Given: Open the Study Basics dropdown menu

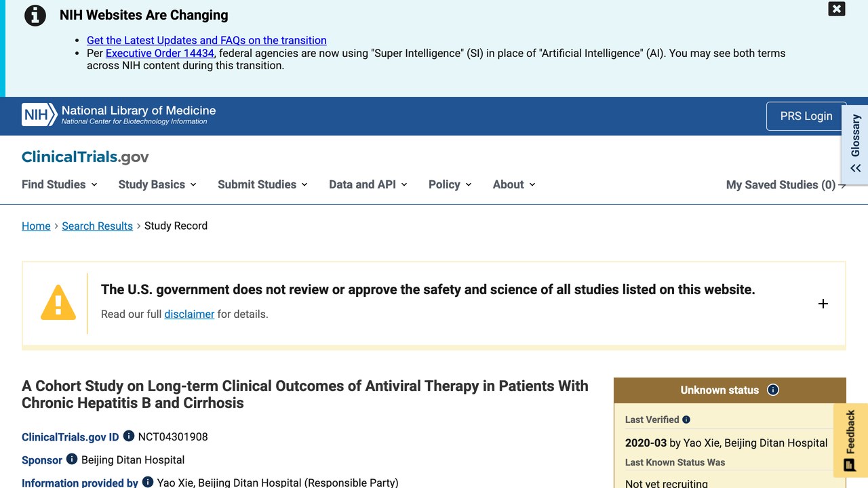Looking at the screenshot, I should (157, 184).
